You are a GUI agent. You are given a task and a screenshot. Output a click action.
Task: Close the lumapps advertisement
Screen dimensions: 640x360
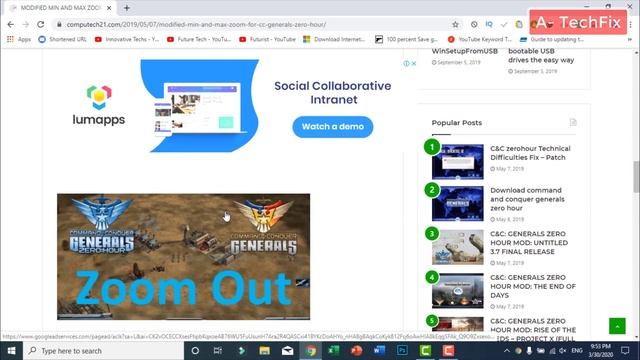413,63
